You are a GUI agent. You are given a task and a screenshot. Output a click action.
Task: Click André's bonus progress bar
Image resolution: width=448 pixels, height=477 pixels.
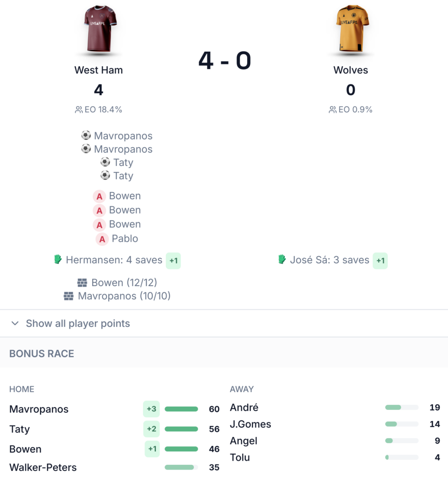click(401, 408)
